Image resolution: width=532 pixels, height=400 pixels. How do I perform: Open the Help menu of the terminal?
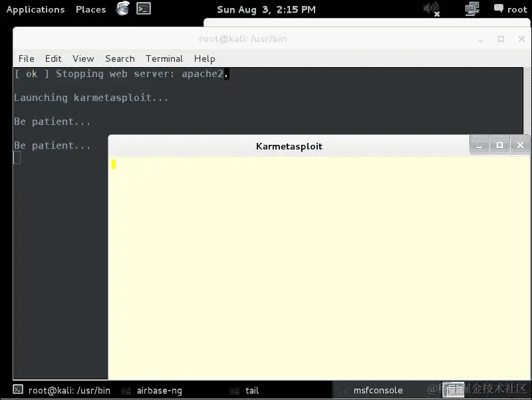204,58
